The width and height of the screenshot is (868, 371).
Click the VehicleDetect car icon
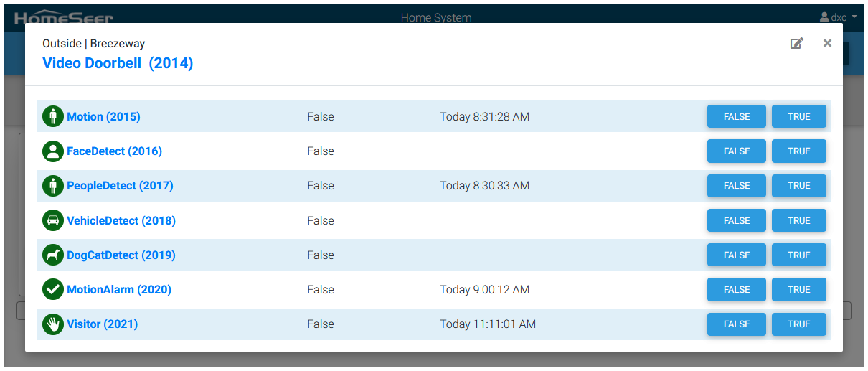[53, 220]
